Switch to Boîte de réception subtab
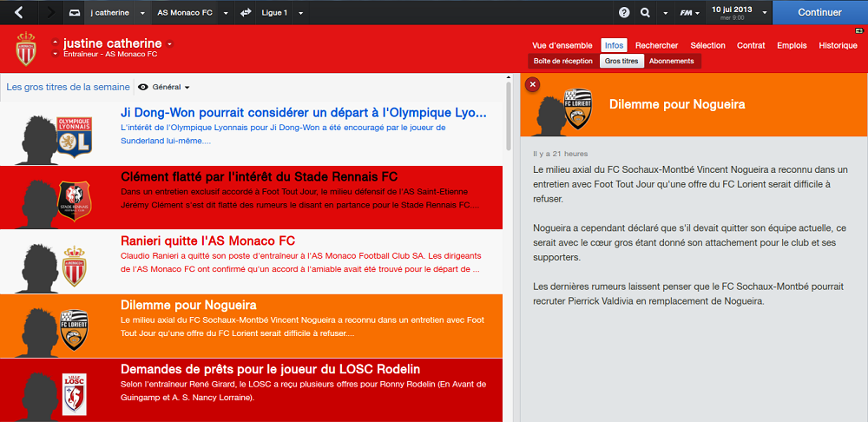Screen dimensions: 868x422 [563, 61]
